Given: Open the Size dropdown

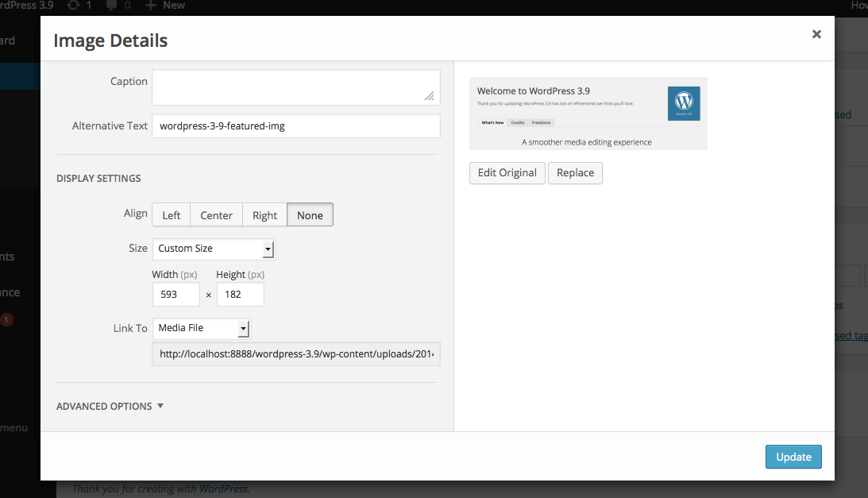Looking at the screenshot, I should 214,249.
